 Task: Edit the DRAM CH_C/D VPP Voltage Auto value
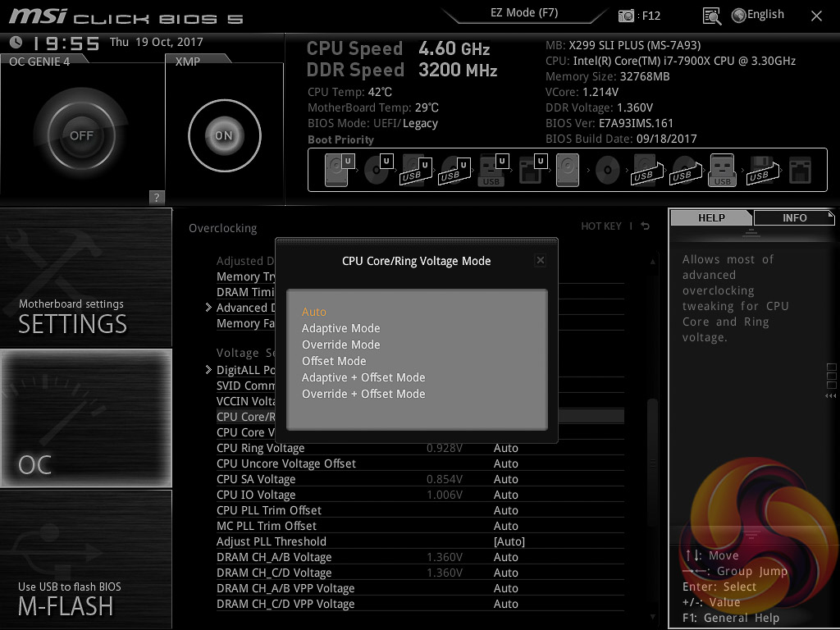click(x=505, y=604)
